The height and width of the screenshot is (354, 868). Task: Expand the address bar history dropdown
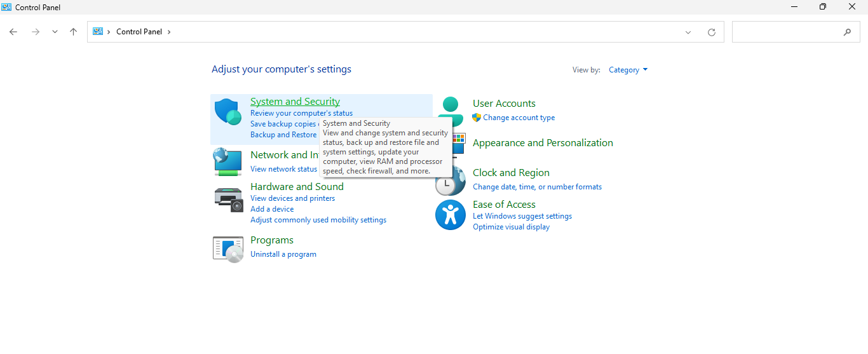tap(688, 32)
